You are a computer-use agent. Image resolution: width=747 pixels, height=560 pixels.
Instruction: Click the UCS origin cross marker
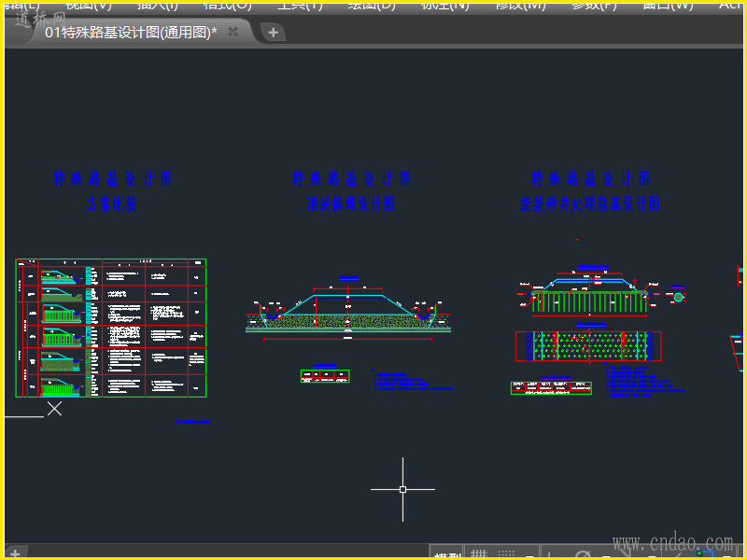click(x=55, y=409)
